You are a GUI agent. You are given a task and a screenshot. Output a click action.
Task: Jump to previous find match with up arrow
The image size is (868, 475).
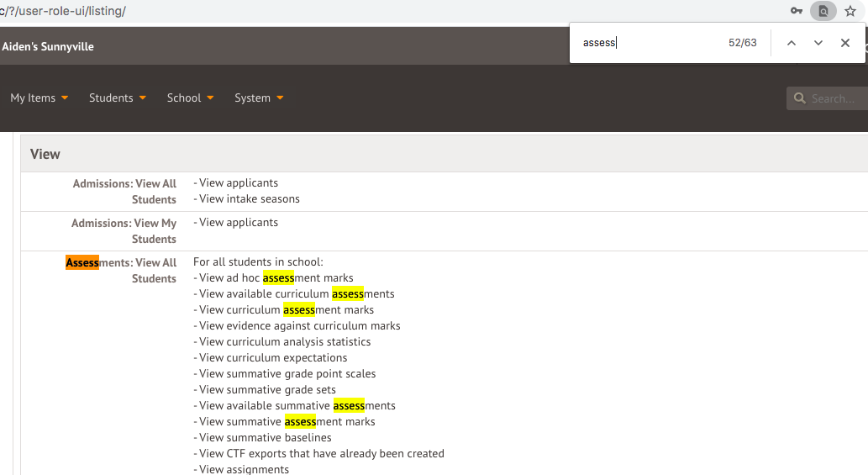[791, 43]
